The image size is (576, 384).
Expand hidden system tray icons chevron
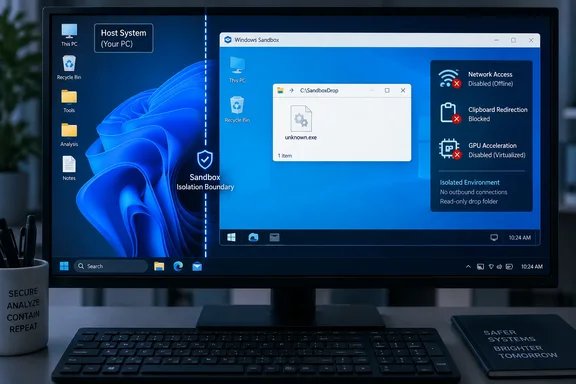point(468,267)
